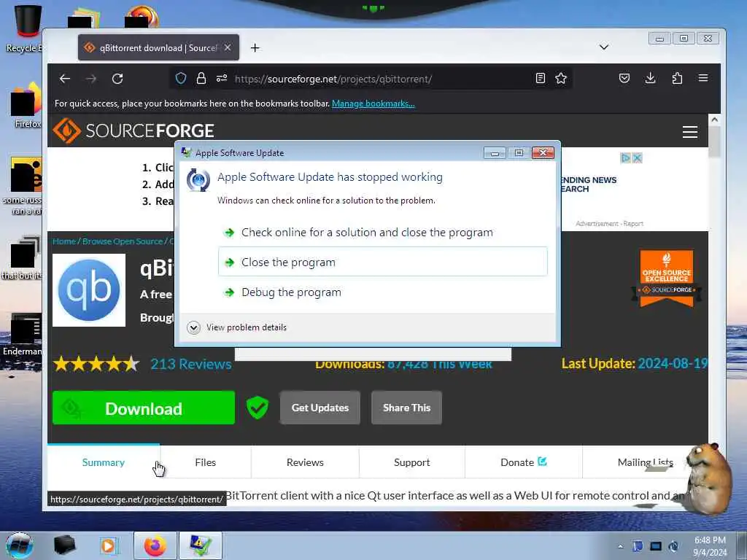The image size is (747, 560).
Task: Select the Enderman desktop icon
Action: (24, 334)
